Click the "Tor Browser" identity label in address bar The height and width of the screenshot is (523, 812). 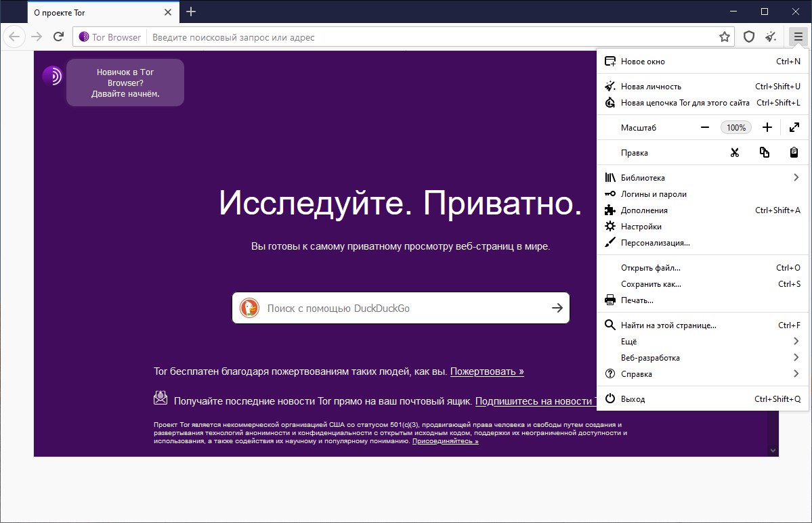(x=116, y=37)
